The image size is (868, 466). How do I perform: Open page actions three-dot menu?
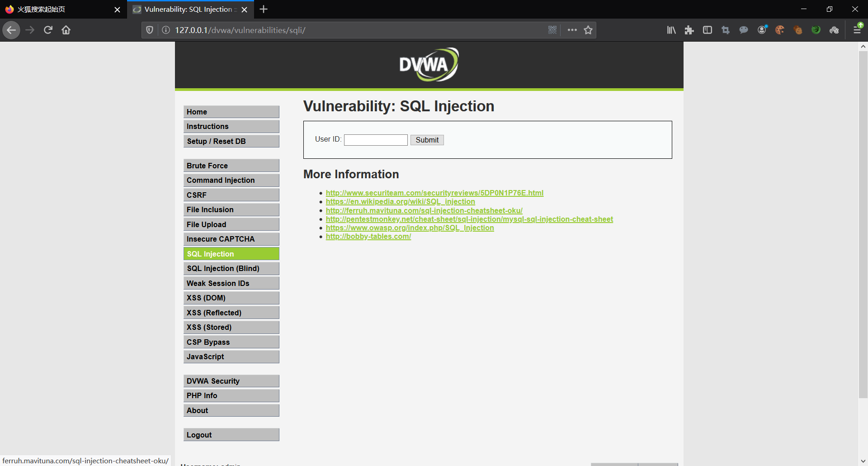click(572, 30)
